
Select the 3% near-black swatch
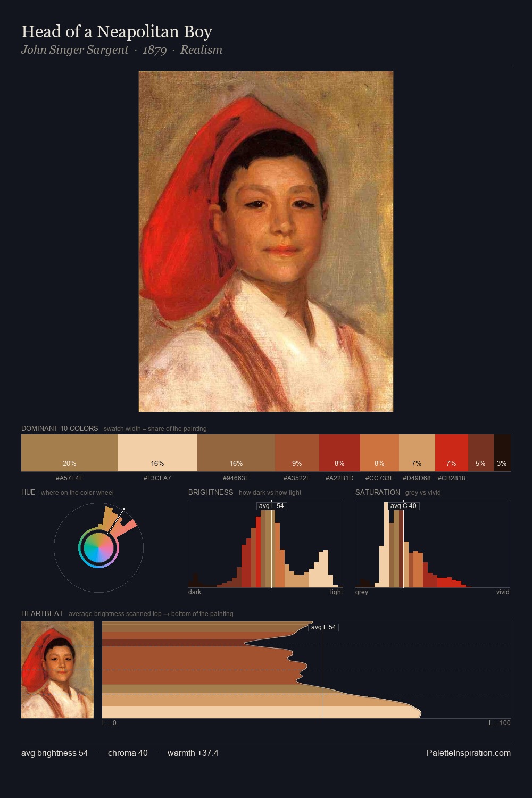pos(502,453)
